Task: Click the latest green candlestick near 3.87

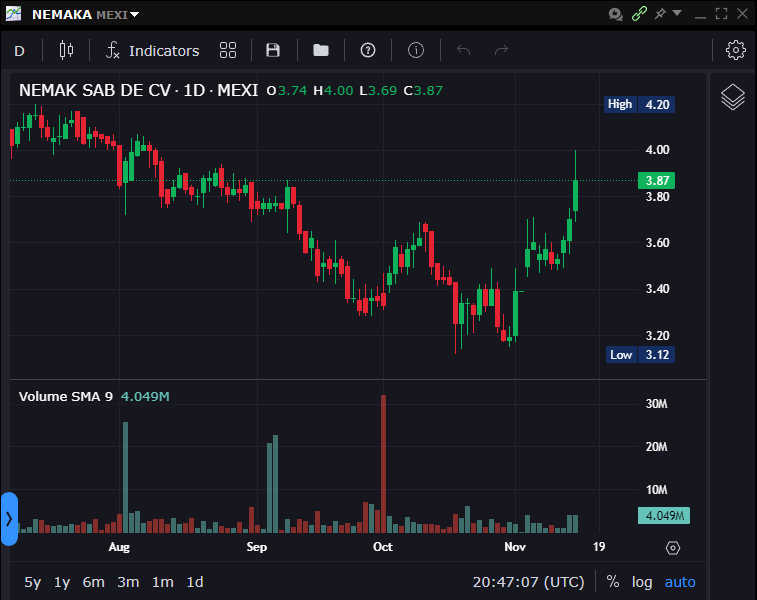Action: point(575,195)
